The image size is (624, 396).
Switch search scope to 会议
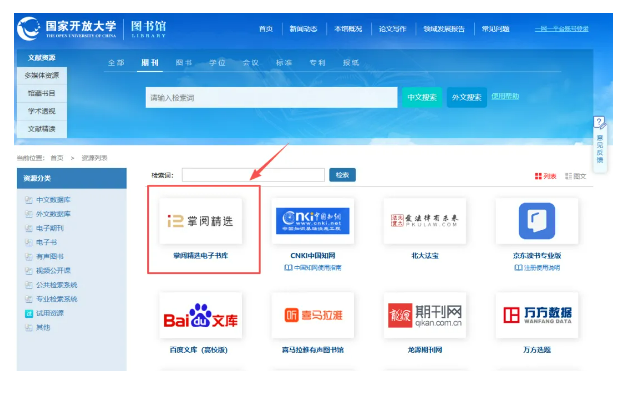(x=251, y=63)
